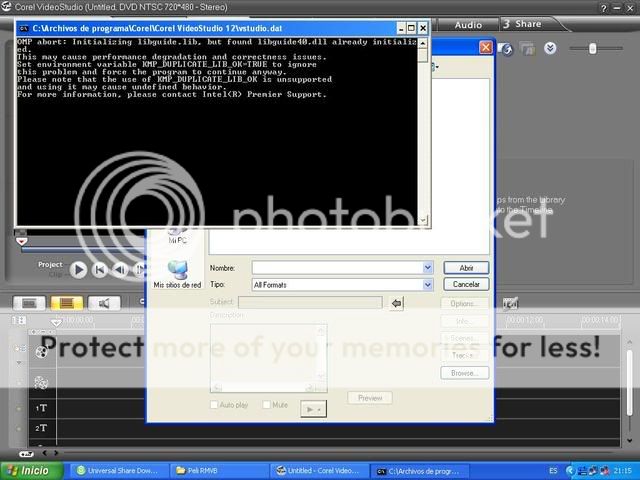The width and height of the screenshot is (640, 480).
Task: Enable the Mute checkbox
Action: [x=267, y=404]
